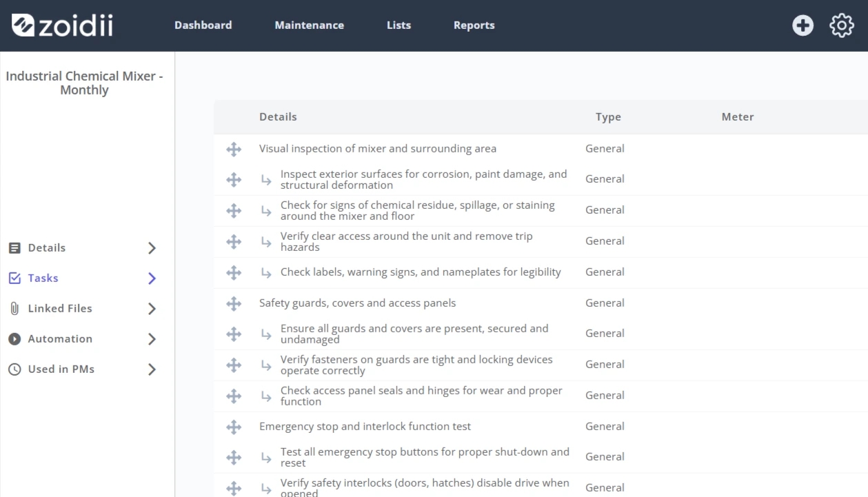This screenshot has height=497, width=868.
Task: Open the Maintenance menu
Action: 310,26
